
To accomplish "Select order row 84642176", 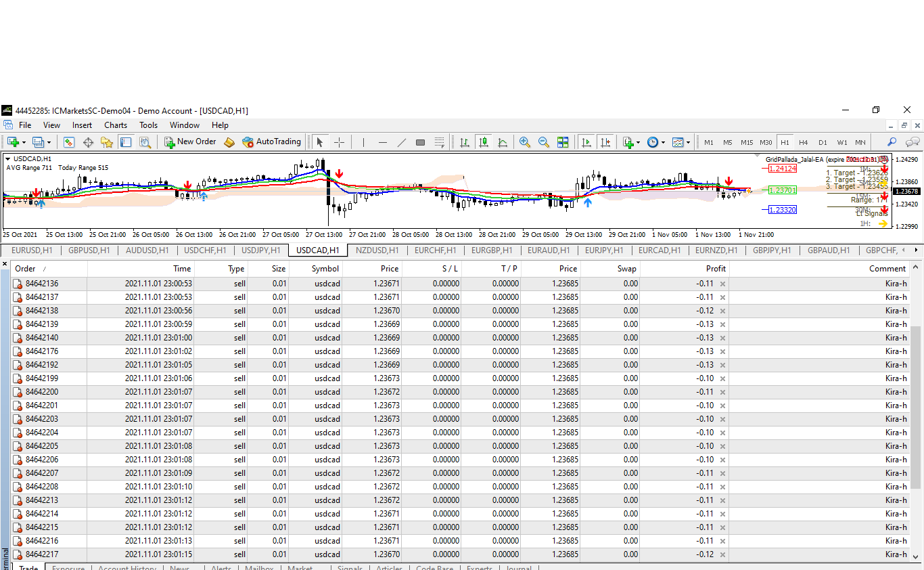I will [x=460, y=351].
